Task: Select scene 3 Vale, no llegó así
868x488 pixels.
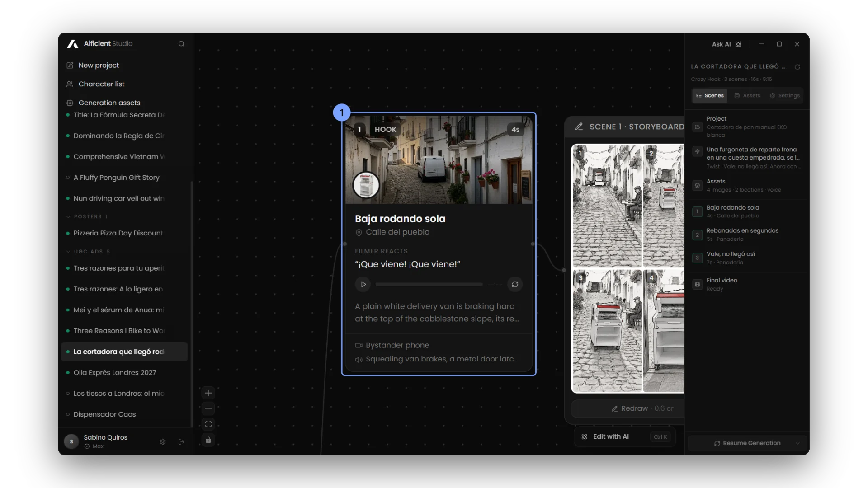Action: point(747,258)
